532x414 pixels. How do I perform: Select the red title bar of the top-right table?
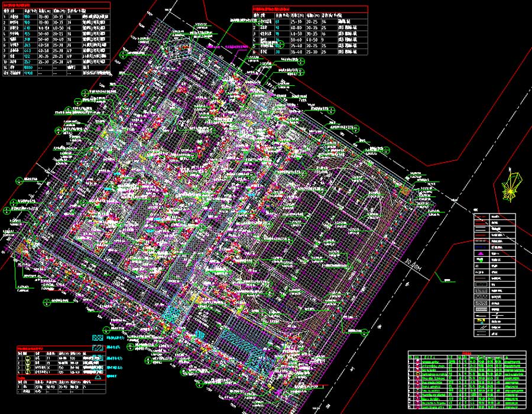(310, 9)
